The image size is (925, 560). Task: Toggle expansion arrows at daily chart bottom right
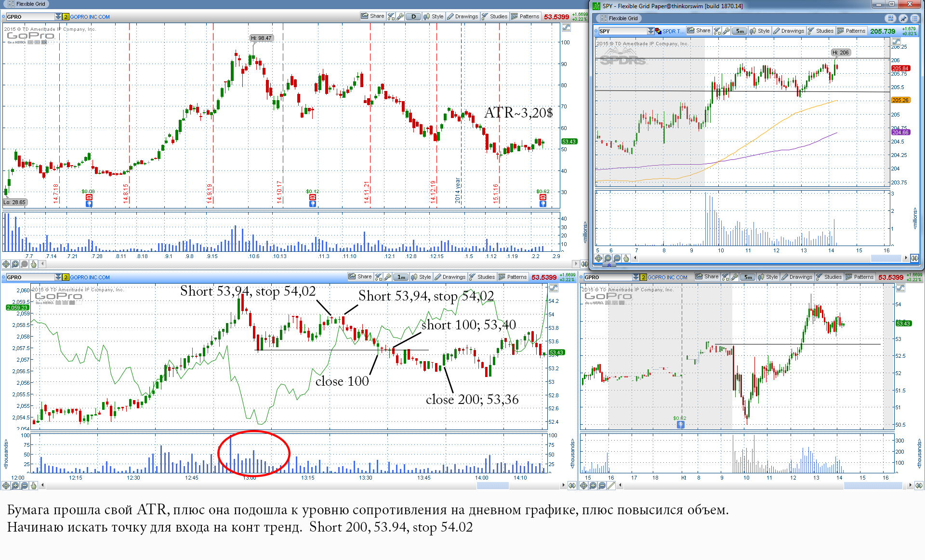point(584,264)
